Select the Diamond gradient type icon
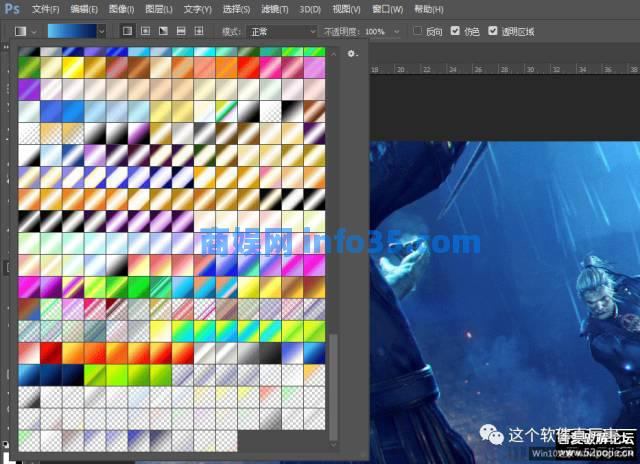The image size is (640, 464). click(x=199, y=31)
